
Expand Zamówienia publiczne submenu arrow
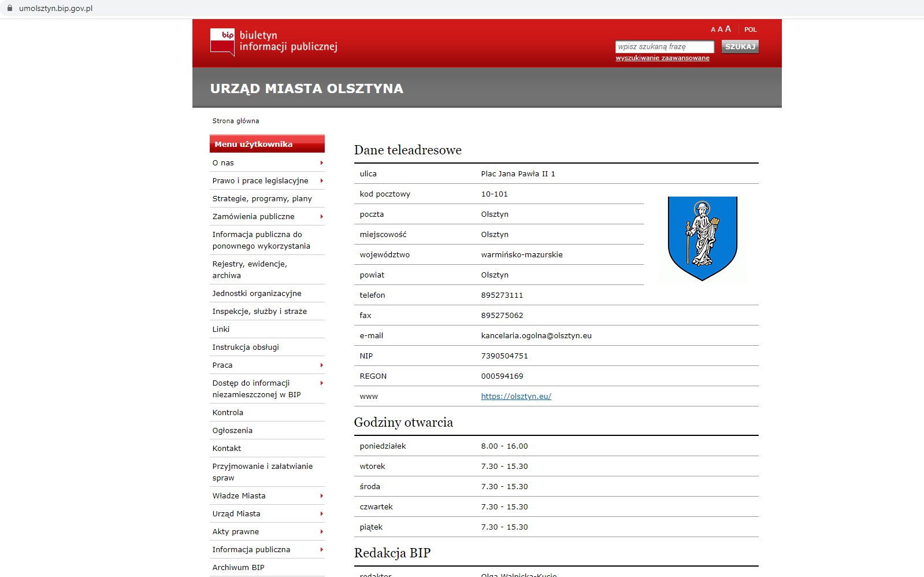click(321, 217)
